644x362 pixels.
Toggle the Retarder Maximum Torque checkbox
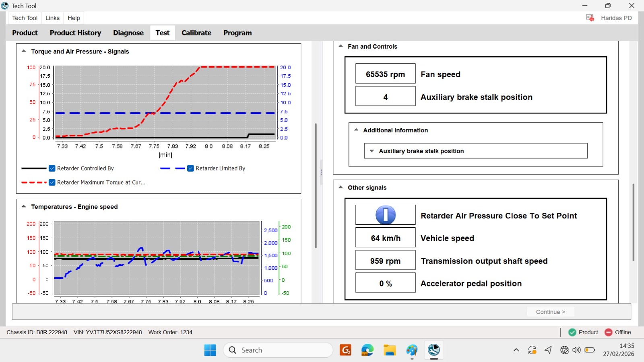pyautogui.click(x=52, y=183)
